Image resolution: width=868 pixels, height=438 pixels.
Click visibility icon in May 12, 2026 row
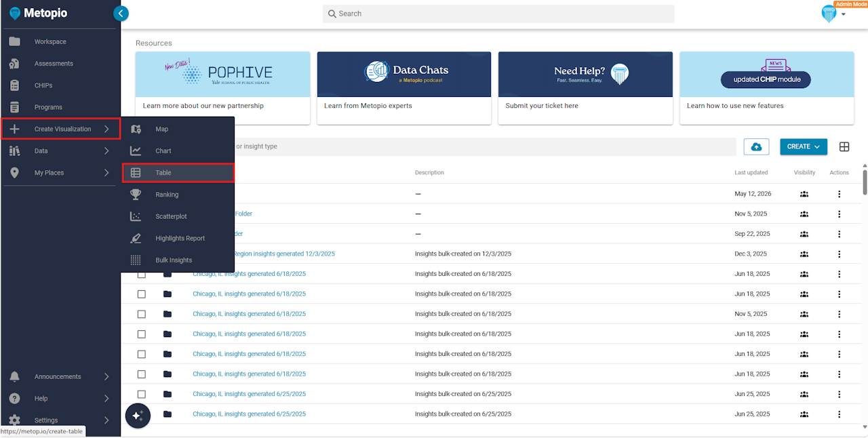tap(804, 194)
